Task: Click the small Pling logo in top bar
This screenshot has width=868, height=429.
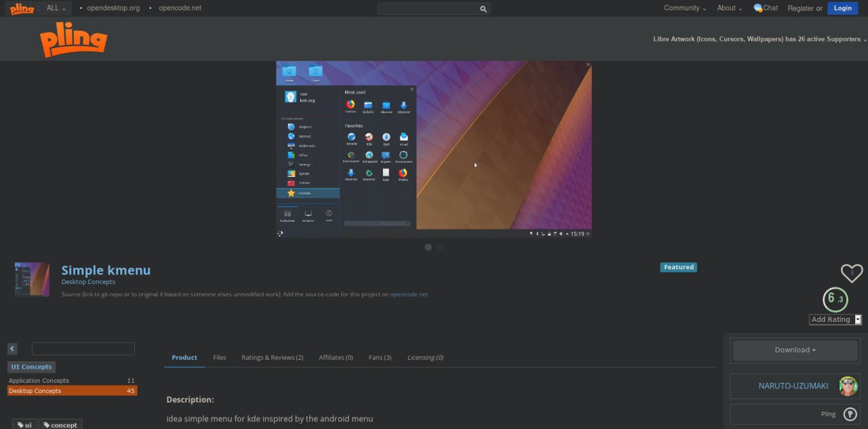Action: point(22,8)
